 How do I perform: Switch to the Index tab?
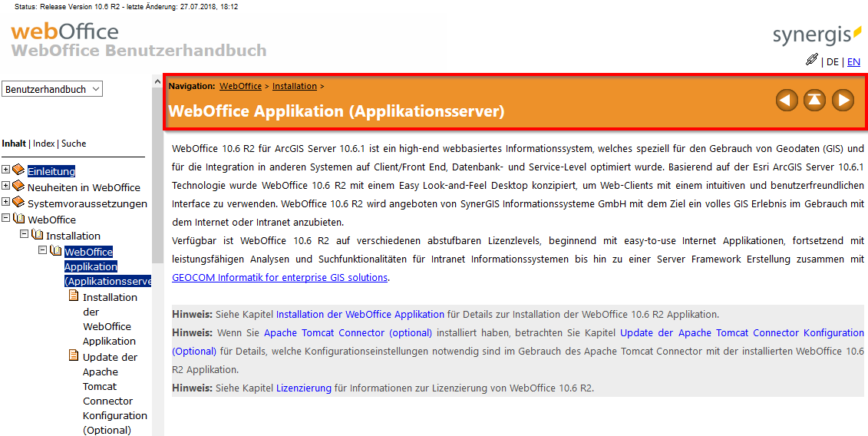[44, 144]
